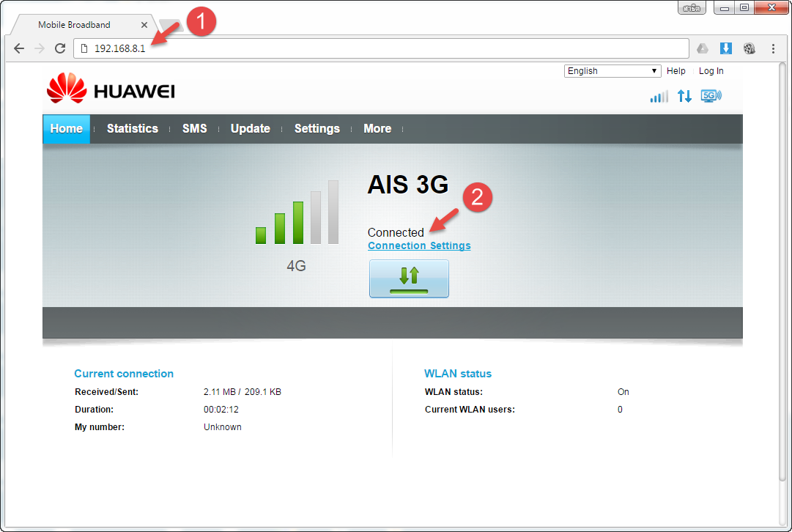Click the duration value 00:02:12
Viewport: 792px width, 532px height.
221,410
